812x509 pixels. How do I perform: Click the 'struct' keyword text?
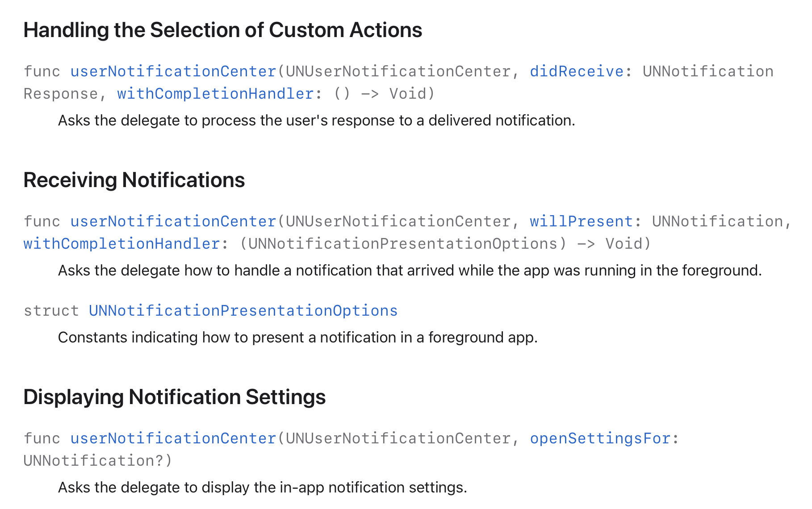pos(51,311)
